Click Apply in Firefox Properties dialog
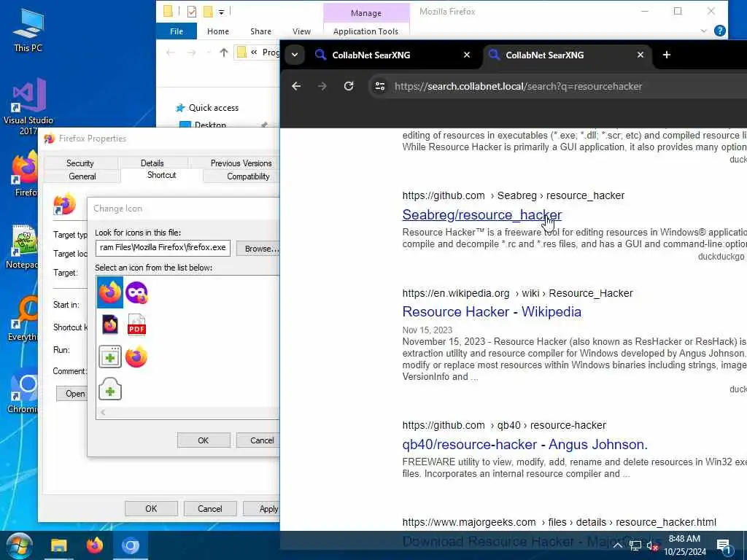Image resolution: width=747 pixels, height=560 pixels. tap(262, 508)
